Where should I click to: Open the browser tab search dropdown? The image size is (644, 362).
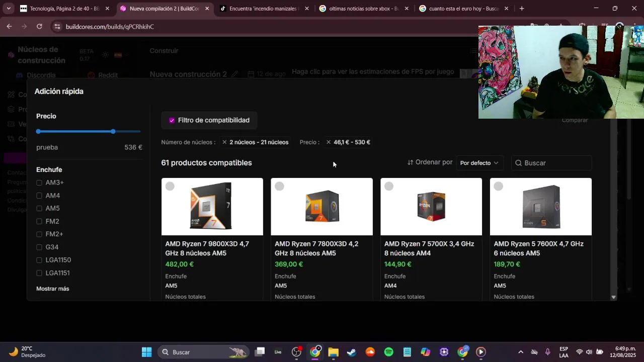9,9
